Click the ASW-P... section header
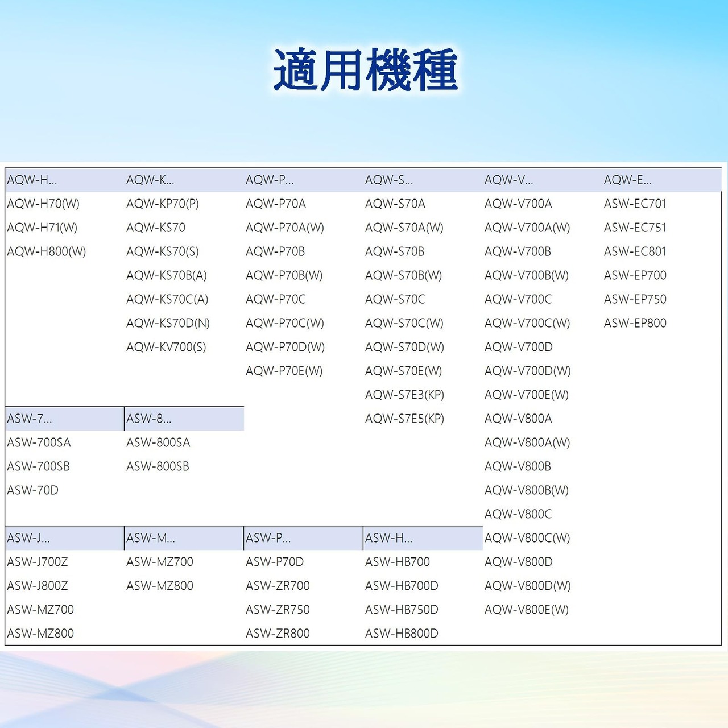This screenshot has height=728, width=728. [304, 539]
